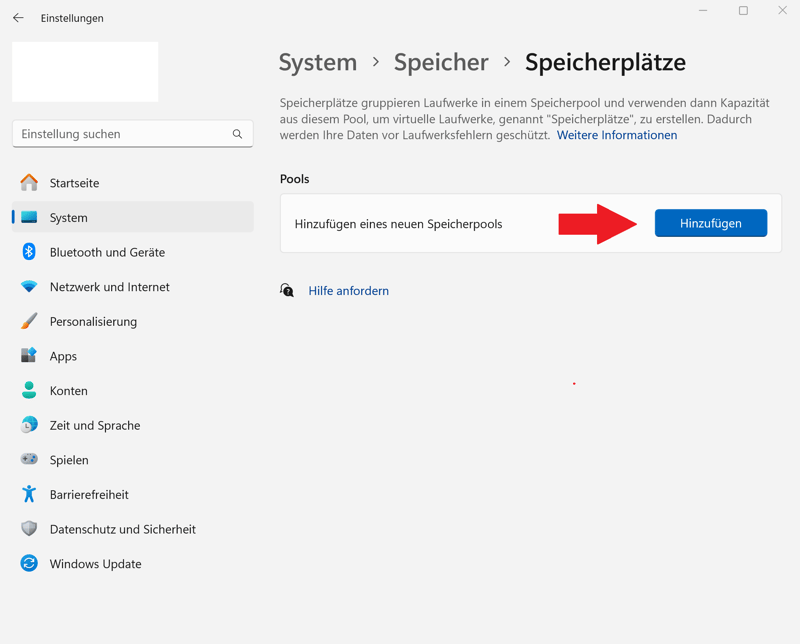Image resolution: width=800 pixels, height=644 pixels.
Task: Go to System in the breadcrumb
Action: coord(317,62)
